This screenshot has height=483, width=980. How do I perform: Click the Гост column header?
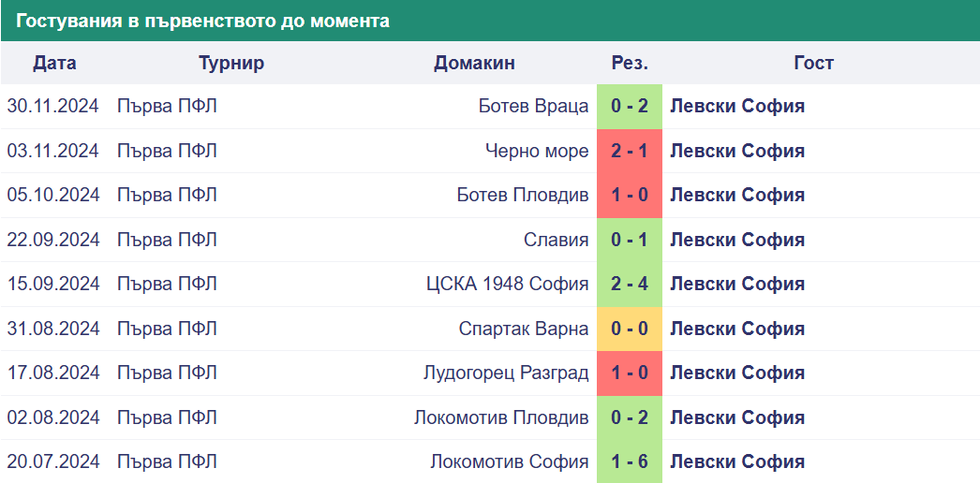pyautogui.click(x=814, y=63)
